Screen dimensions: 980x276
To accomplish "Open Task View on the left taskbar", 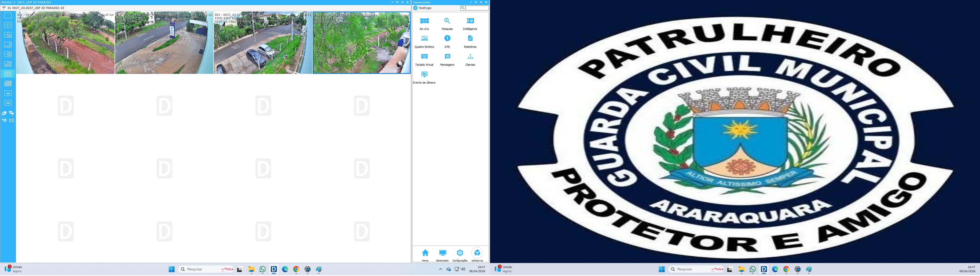I will click(x=240, y=270).
